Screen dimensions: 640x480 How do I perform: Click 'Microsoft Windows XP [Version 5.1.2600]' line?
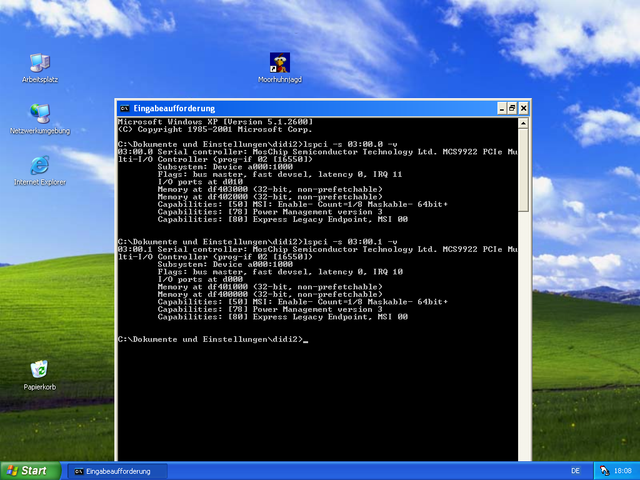tap(215, 122)
